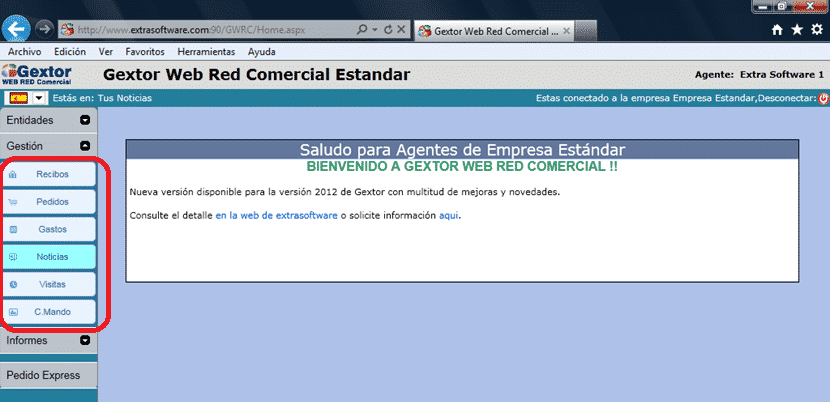Follow the 'en la web de extrasoftware' link
This screenshot has height=402, width=830.
click(276, 216)
